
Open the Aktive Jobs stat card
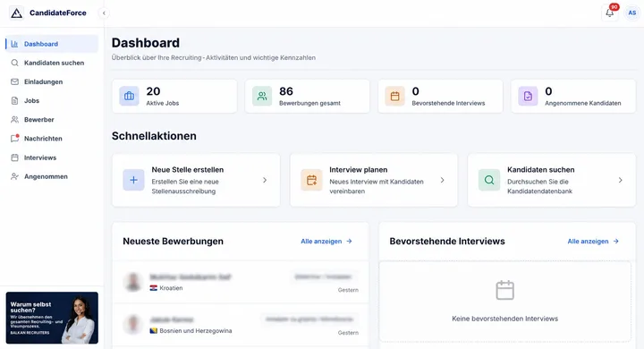coord(174,96)
